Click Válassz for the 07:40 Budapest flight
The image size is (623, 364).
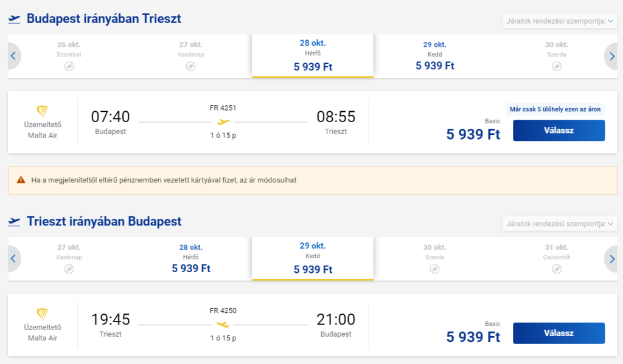click(x=559, y=130)
